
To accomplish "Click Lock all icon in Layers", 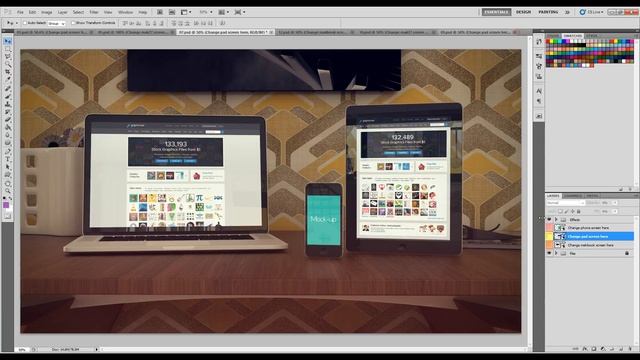I will [x=578, y=211].
